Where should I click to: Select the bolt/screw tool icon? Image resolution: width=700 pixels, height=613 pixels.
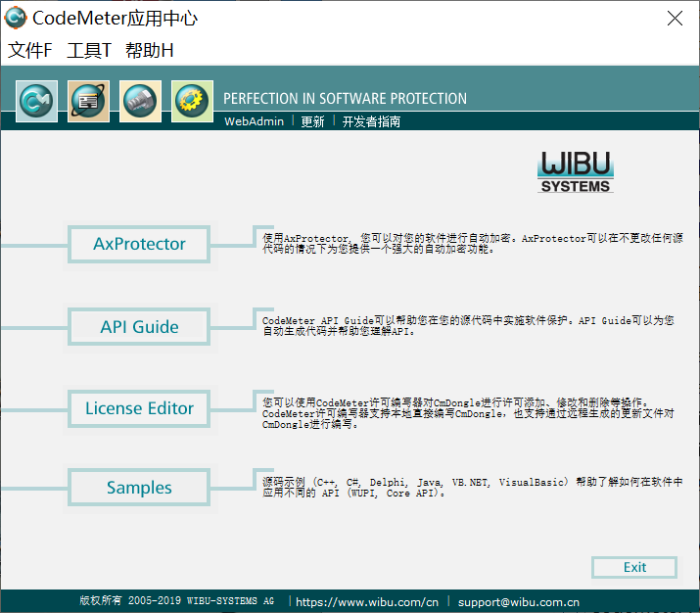[140, 101]
